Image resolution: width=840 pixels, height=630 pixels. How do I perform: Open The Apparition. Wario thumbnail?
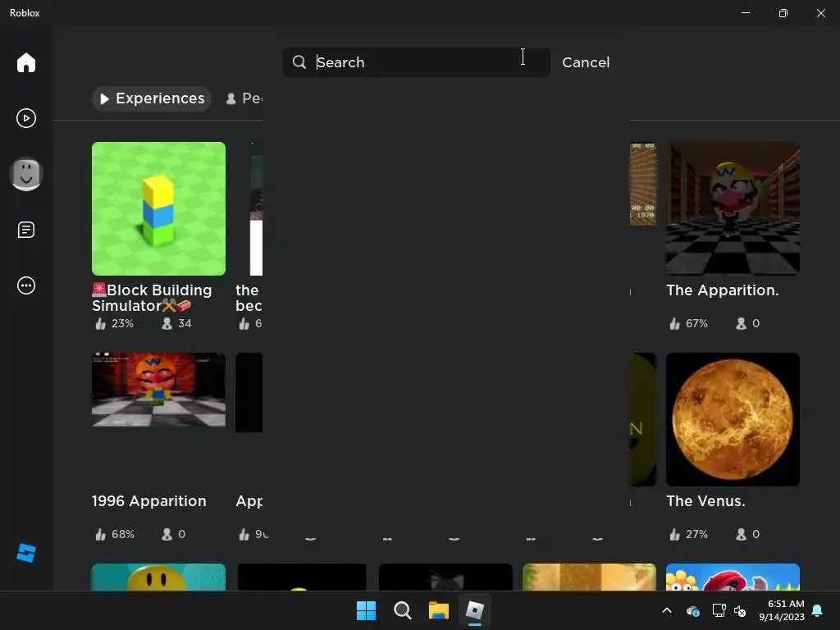coord(733,208)
